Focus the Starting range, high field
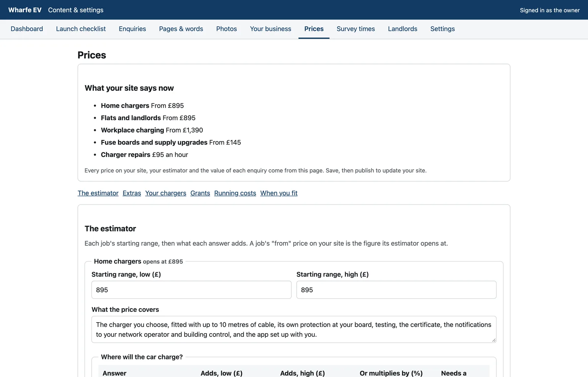The width and height of the screenshot is (588, 377). click(x=397, y=290)
